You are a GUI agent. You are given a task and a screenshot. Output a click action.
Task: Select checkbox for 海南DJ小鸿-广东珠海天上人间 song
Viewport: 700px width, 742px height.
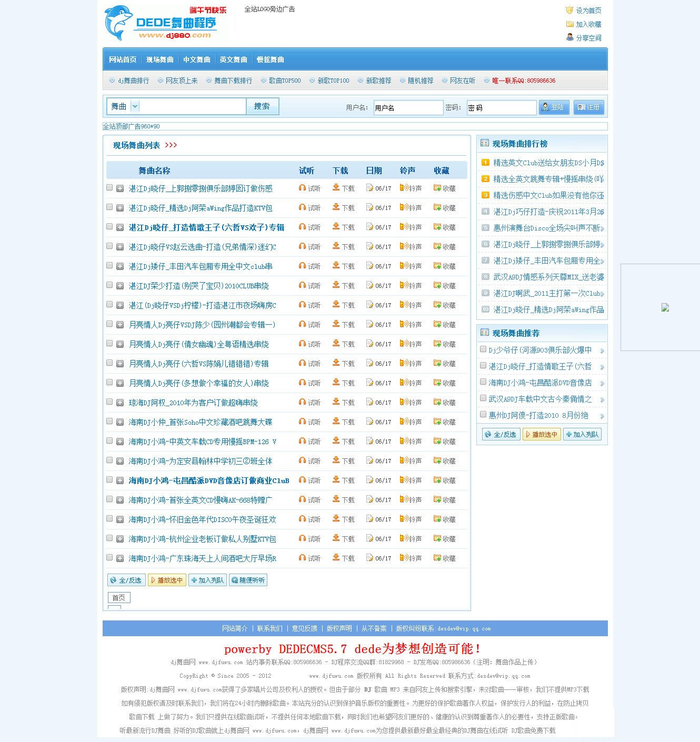(109, 557)
